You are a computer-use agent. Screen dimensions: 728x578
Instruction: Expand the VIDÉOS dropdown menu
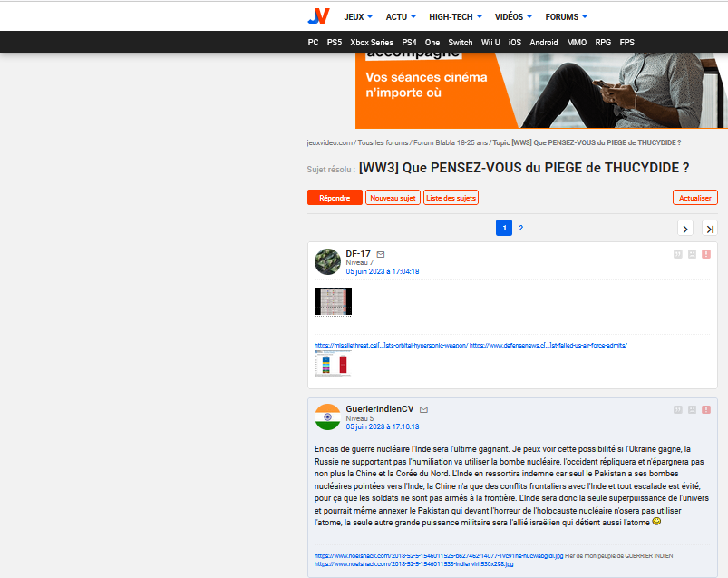pyautogui.click(x=513, y=16)
